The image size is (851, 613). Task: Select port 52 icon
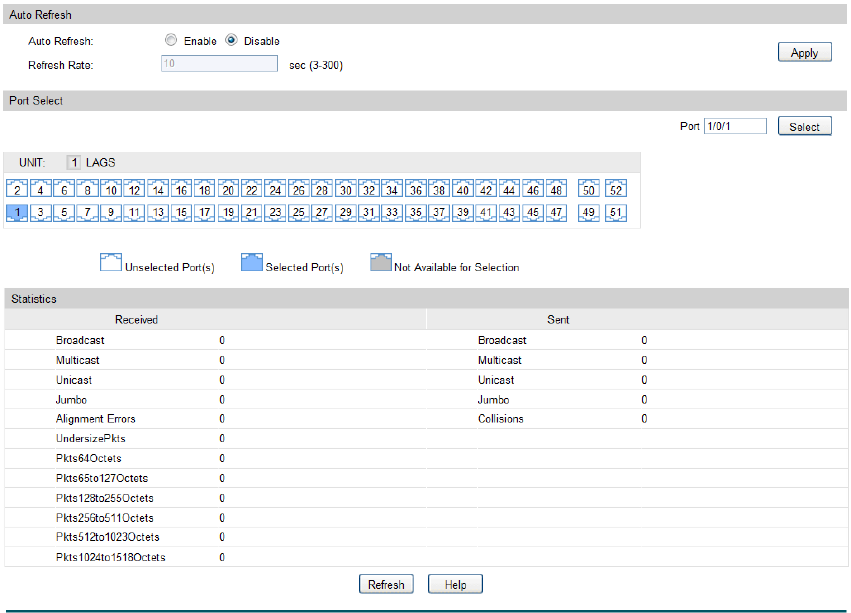616,188
